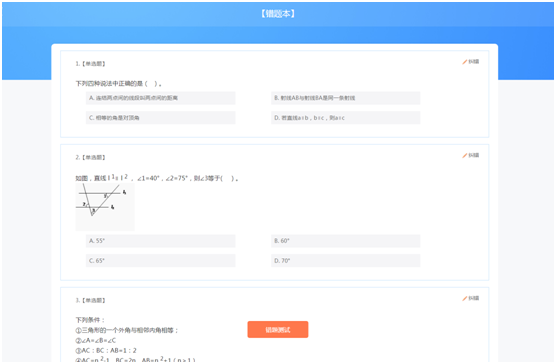
Task: Click condition ② ∠A=∠B=∠C
Action: click(x=96, y=340)
